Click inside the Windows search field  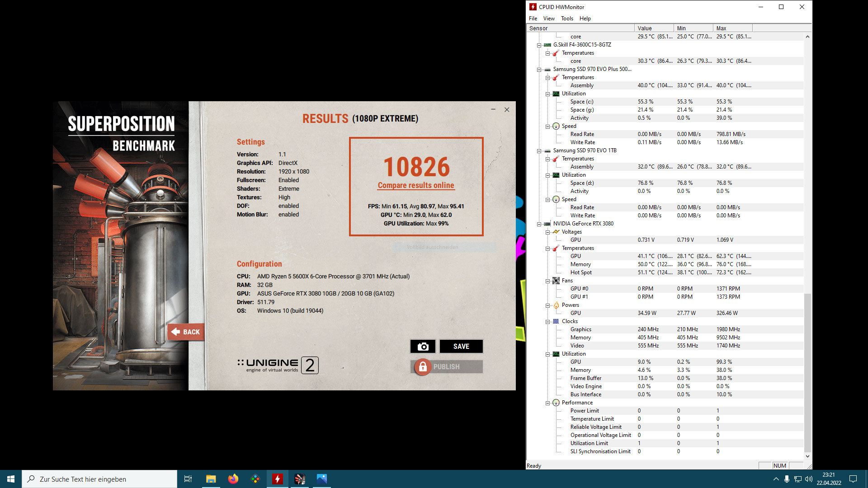[x=99, y=479]
